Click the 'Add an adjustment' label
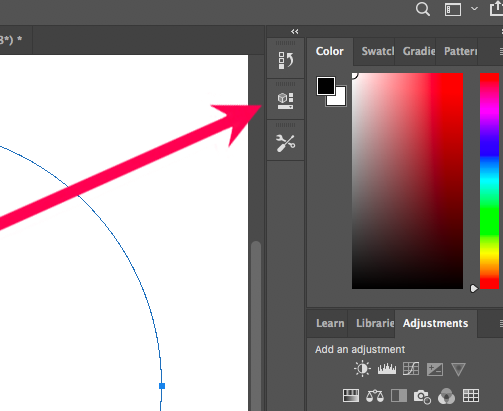Image resolution: width=503 pixels, height=411 pixels. [x=360, y=349]
